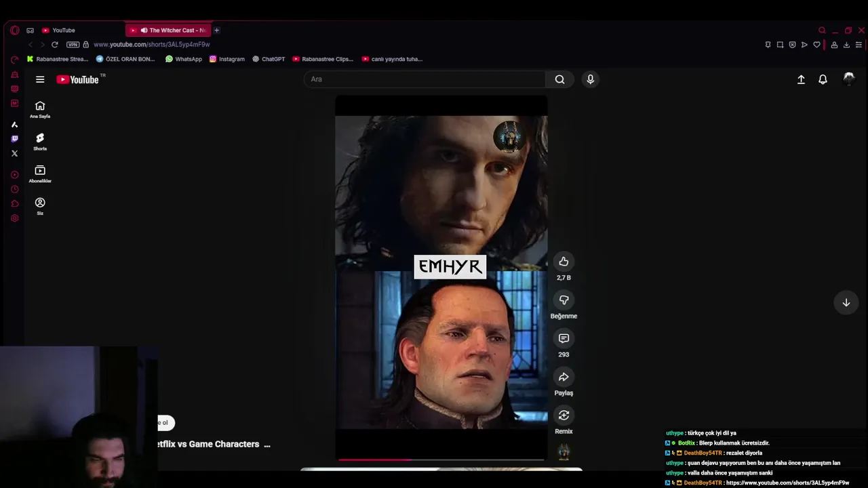Go to next Short with down arrow

(x=846, y=302)
